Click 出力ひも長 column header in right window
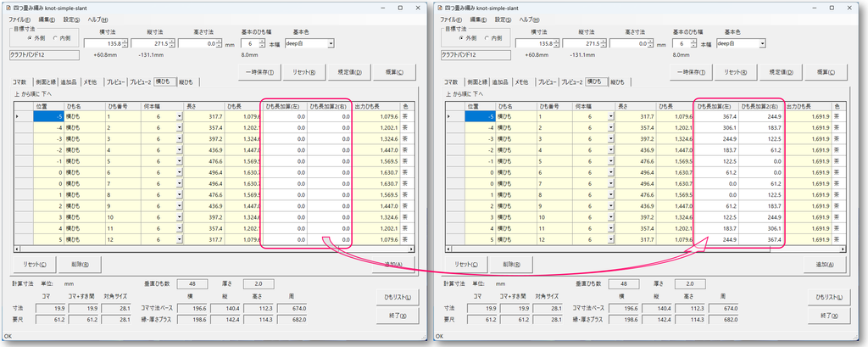This screenshot has height=347, width=868. click(x=808, y=106)
